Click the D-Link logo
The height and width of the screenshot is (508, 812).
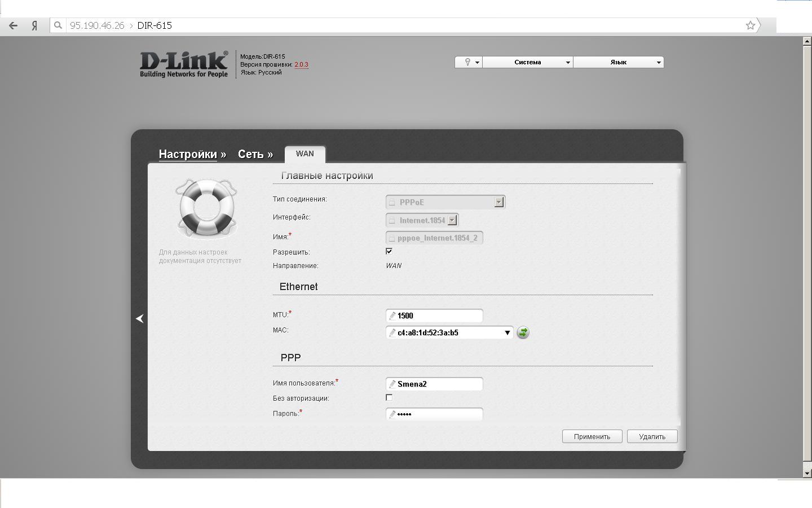[x=184, y=64]
